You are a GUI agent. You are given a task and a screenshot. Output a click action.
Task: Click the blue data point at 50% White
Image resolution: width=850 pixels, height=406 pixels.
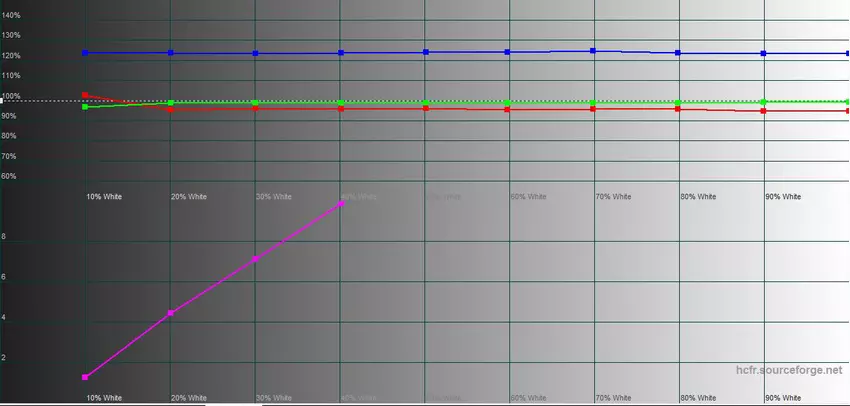click(x=426, y=52)
